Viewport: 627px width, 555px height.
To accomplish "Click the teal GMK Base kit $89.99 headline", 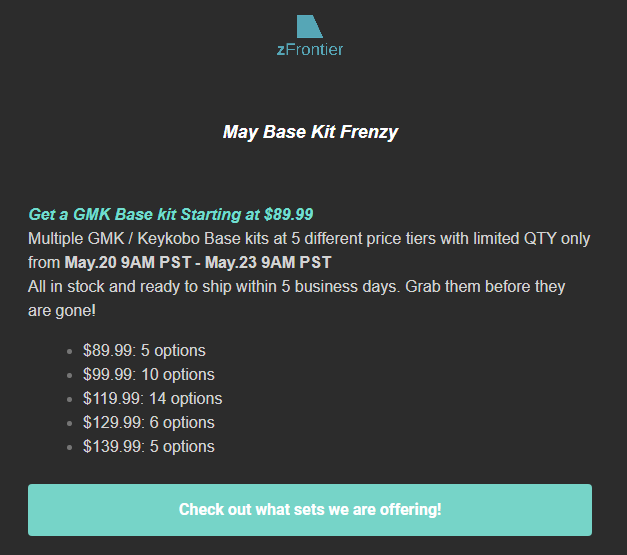I will [x=171, y=214].
